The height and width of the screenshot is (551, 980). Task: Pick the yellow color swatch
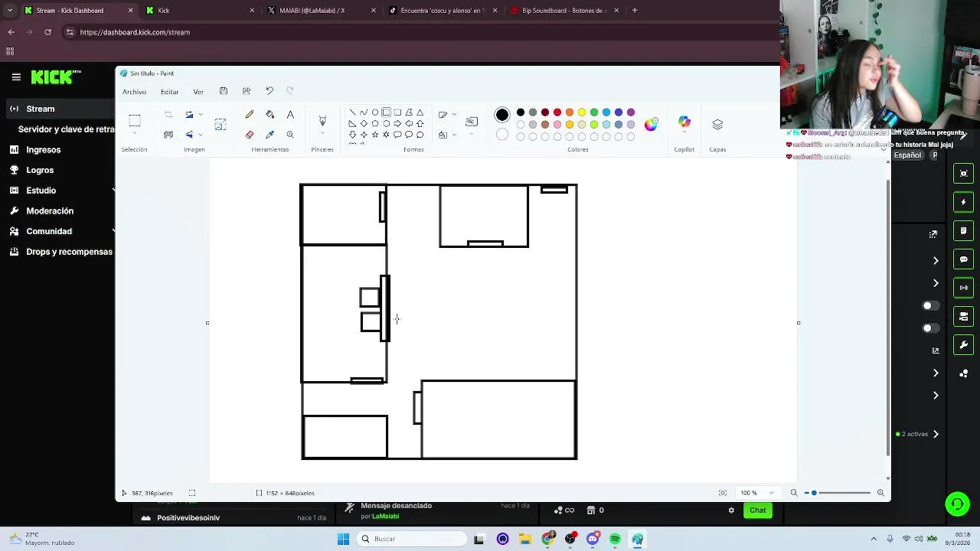582,112
